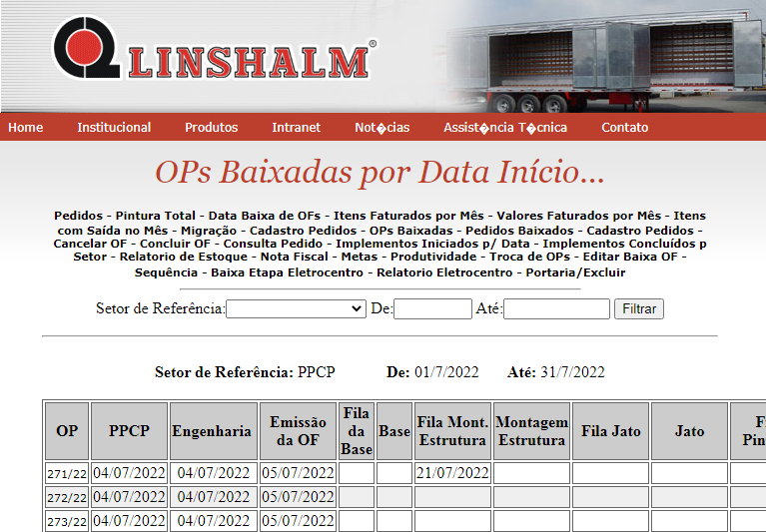766x532 pixels.
Task: Open the Nota Fiscal link
Action: (294, 258)
